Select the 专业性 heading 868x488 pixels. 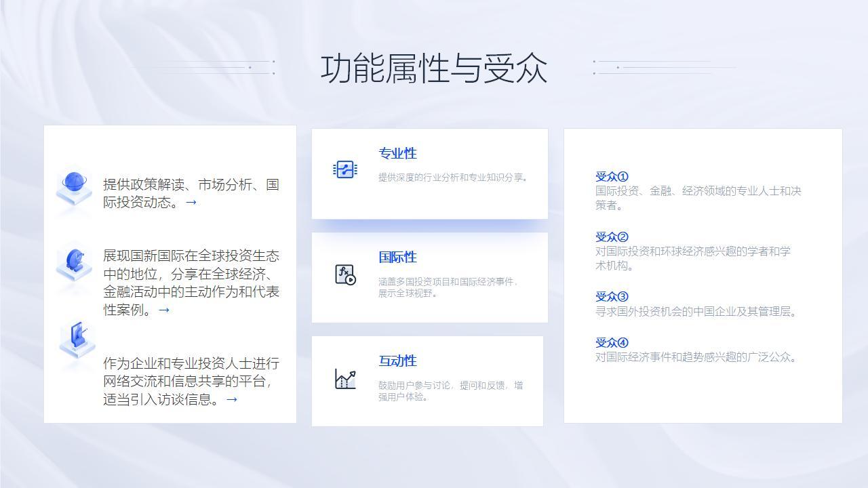coord(397,154)
